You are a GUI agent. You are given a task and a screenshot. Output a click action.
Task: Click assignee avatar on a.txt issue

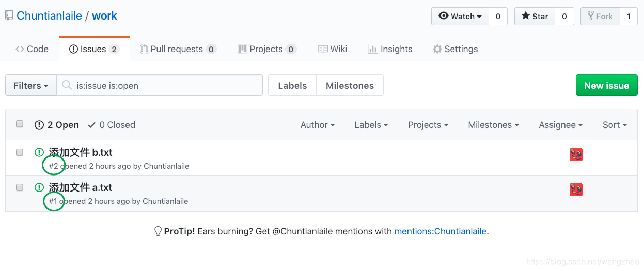[x=576, y=189]
